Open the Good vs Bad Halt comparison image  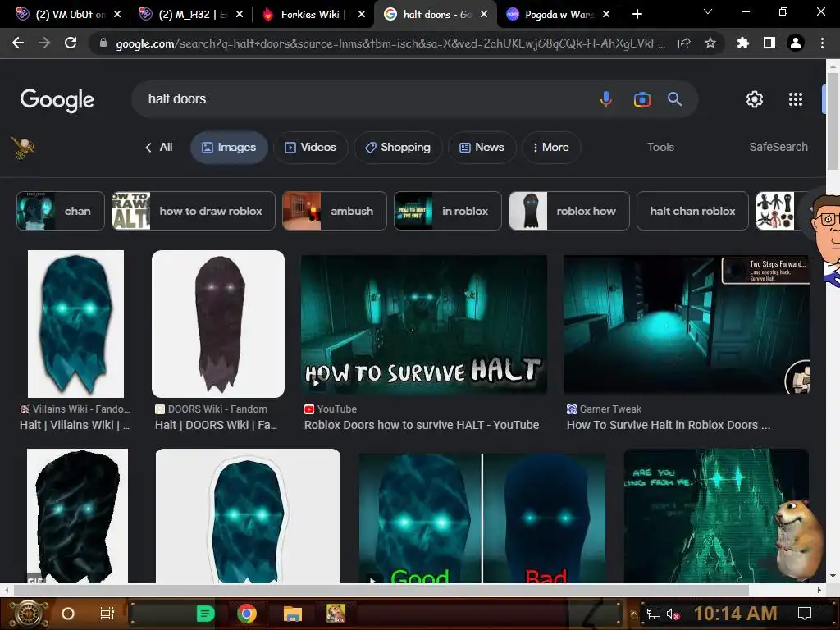(x=482, y=518)
